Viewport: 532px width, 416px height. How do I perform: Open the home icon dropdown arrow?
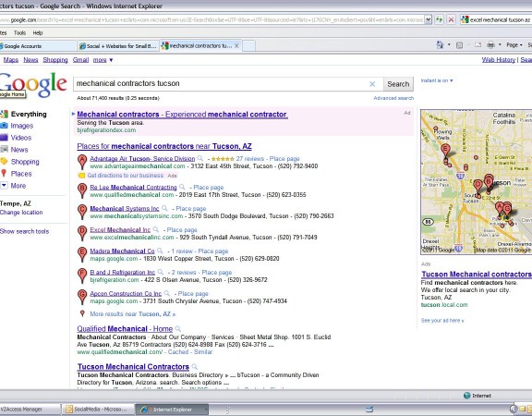[x=449, y=44]
